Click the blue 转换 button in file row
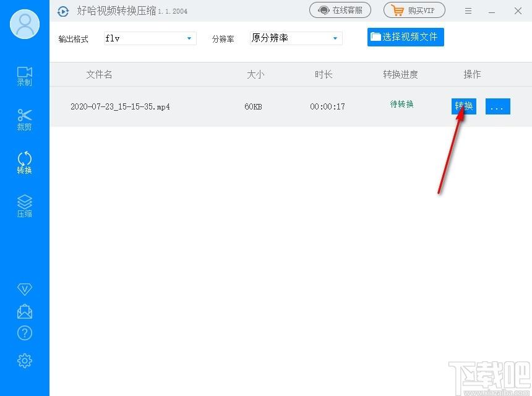This screenshot has width=532, height=396. 464,106
